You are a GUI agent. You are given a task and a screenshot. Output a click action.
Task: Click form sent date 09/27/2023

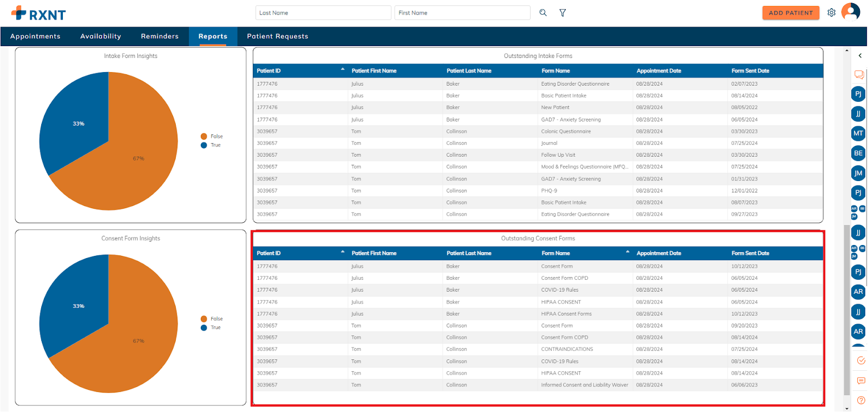coord(744,215)
